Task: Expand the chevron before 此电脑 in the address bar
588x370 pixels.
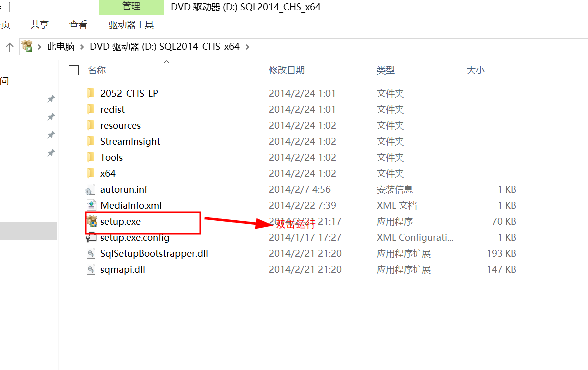Action: (x=40, y=47)
